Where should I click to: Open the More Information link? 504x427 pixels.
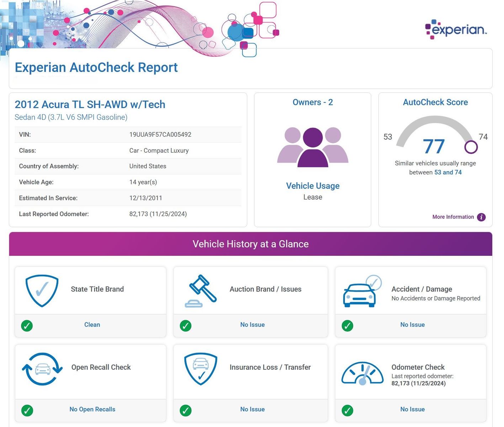point(453,217)
